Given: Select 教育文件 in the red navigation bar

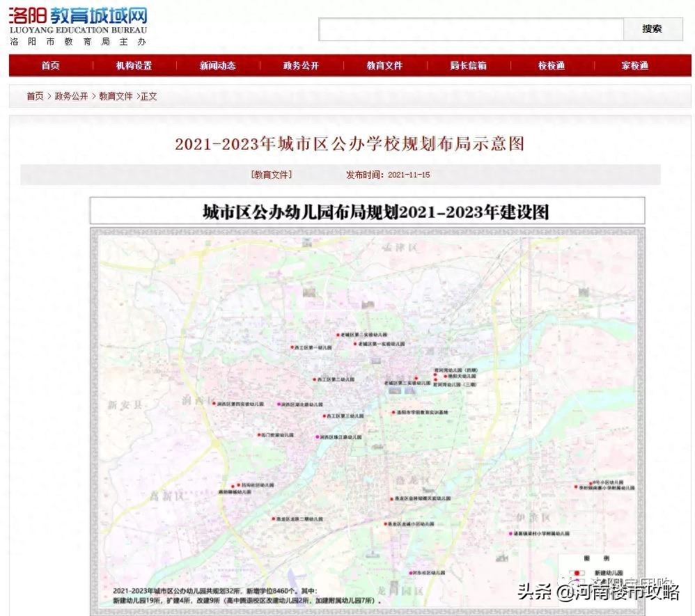Looking at the screenshot, I should pyautogui.click(x=384, y=65).
